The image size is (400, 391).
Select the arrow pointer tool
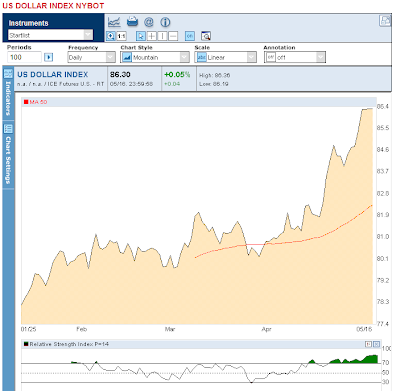141,36
